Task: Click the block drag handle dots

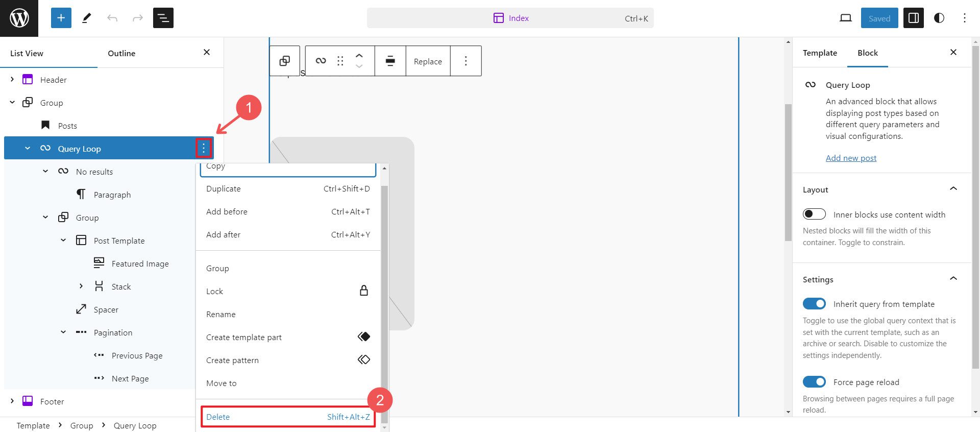Action: coord(340,61)
